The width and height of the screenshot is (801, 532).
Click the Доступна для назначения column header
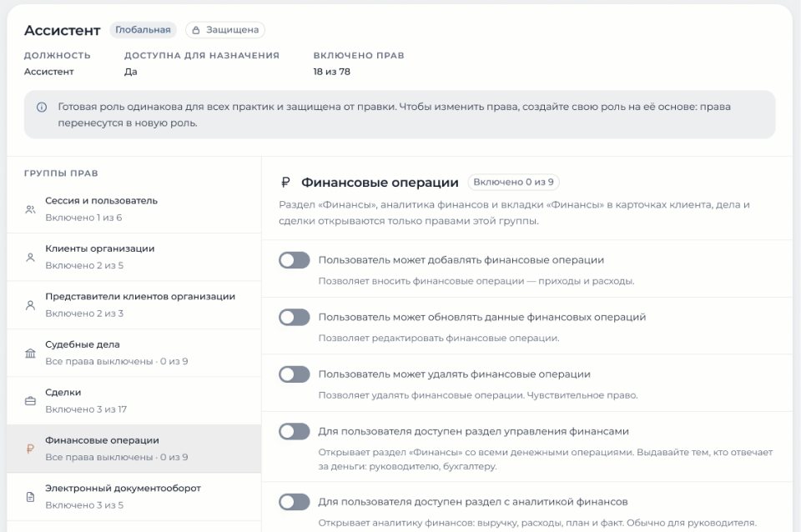coord(202,56)
